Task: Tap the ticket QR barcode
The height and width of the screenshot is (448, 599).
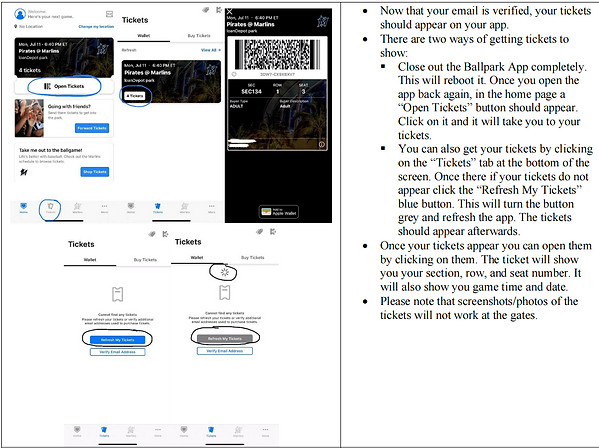Action: pos(277,54)
